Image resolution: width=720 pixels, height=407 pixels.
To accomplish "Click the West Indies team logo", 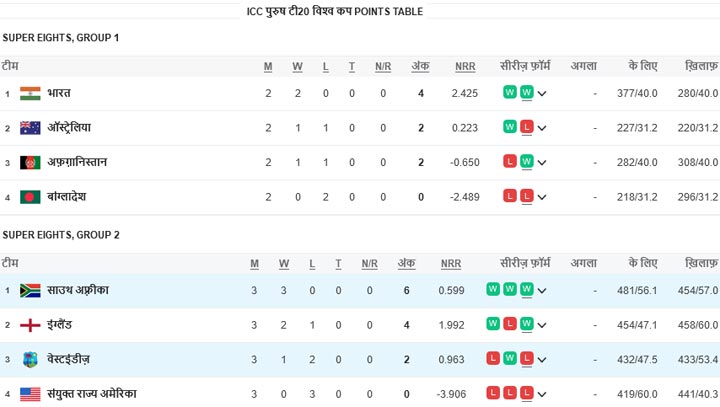I will tap(30, 360).
